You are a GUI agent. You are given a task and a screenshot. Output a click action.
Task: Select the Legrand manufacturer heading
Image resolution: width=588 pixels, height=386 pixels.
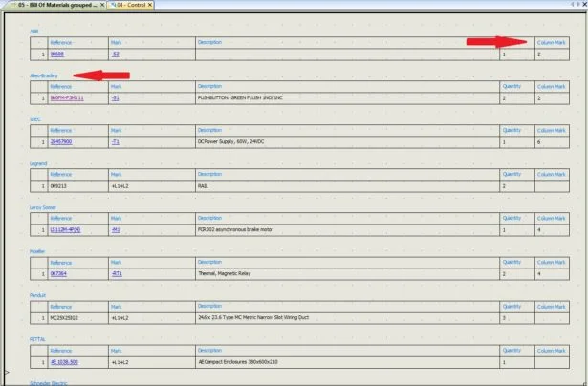coord(38,163)
